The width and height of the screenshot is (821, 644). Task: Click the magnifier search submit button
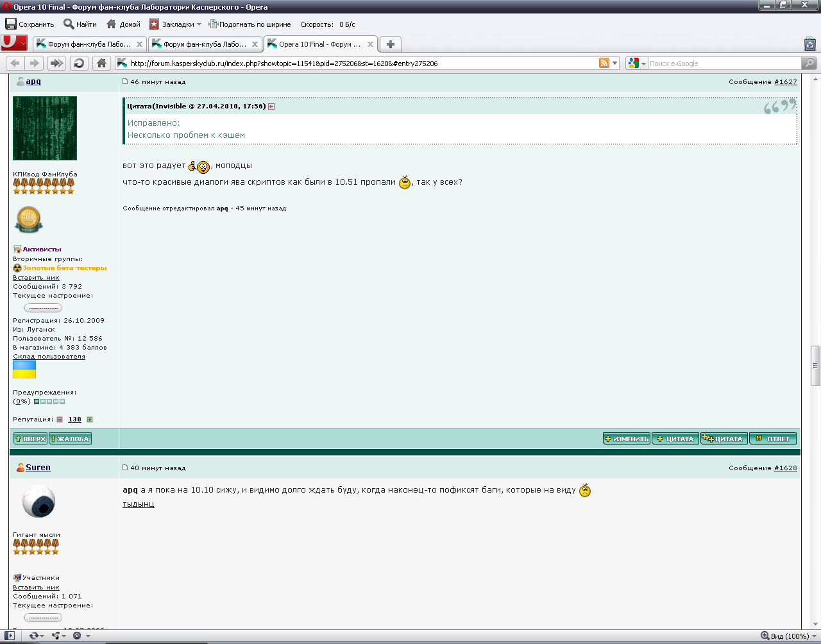click(x=809, y=63)
